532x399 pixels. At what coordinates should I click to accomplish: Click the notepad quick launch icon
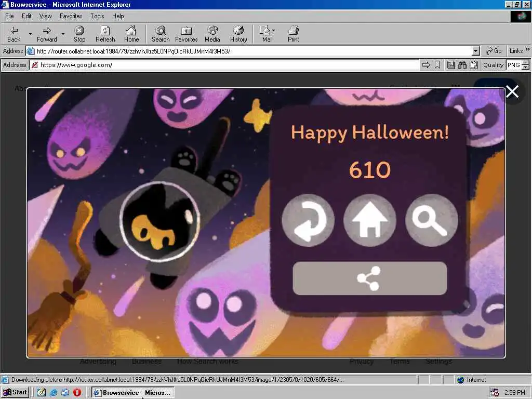42,393
